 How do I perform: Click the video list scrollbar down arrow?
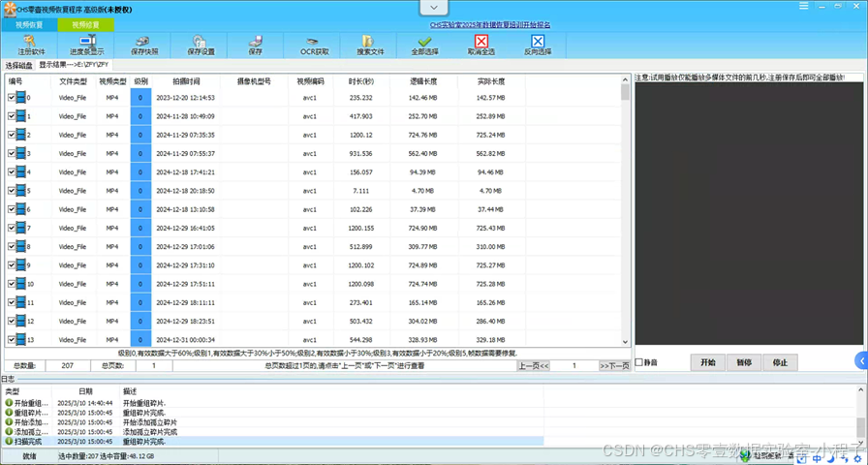coord(625,342)
